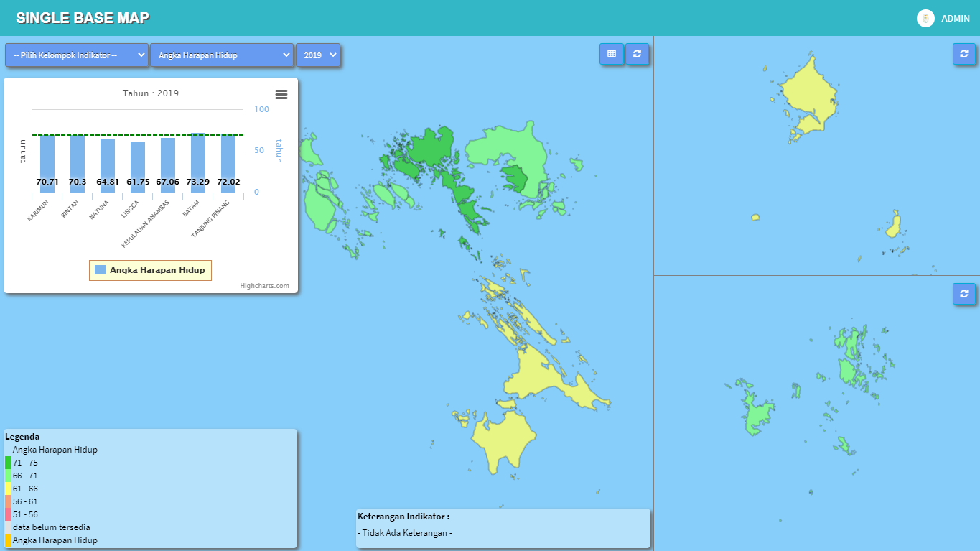Click the Lingga bar showing 61.75

pyautogui.click(x=138, y=167)
